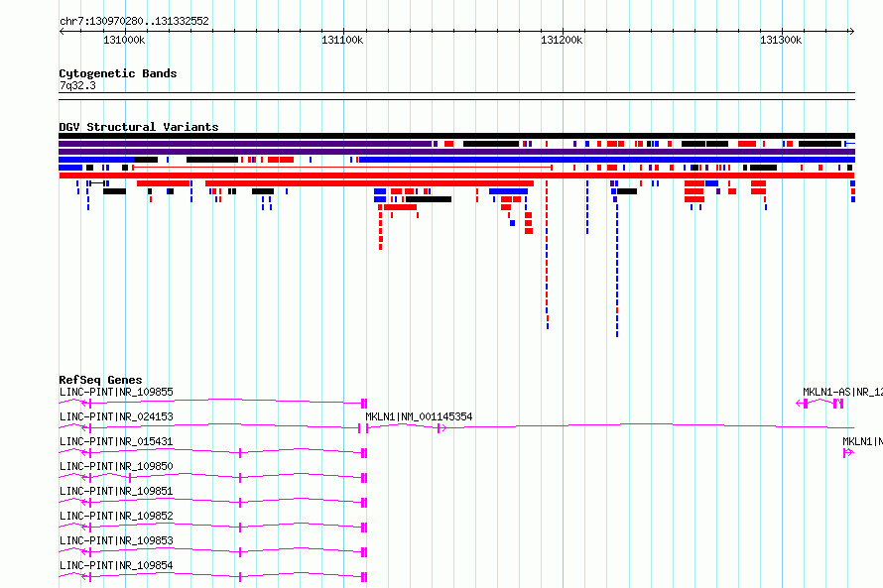The height and width of the screenshot is (588, 883).
Task: Click the LINC-PINT NR_015431 transcript glyph line
Action: (x=213, y=452)
